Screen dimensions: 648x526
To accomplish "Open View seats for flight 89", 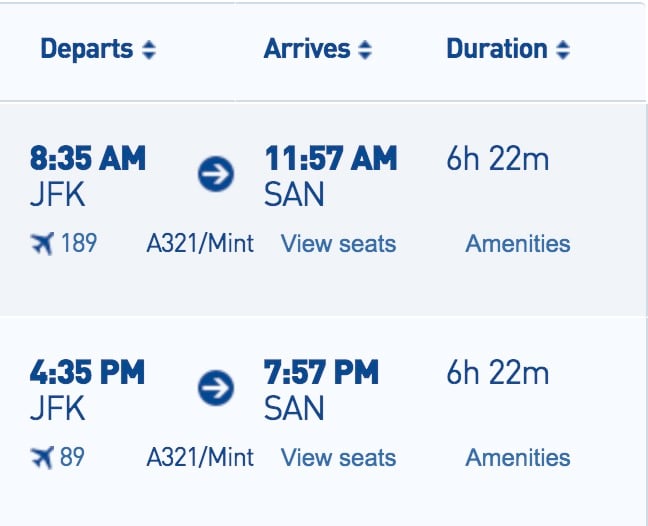I will [x=338, y=457].
